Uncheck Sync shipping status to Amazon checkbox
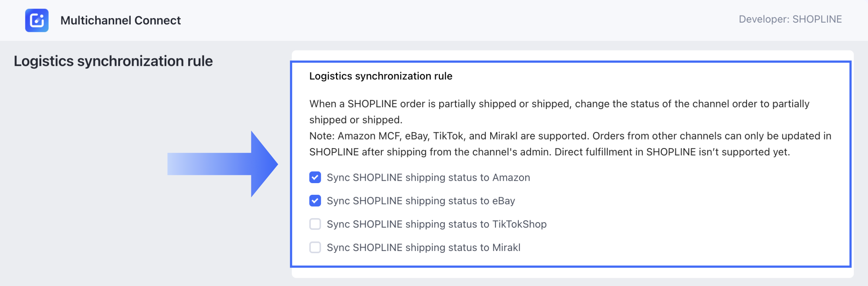This screenshot has width=868, height=286. tap(315, 177)
